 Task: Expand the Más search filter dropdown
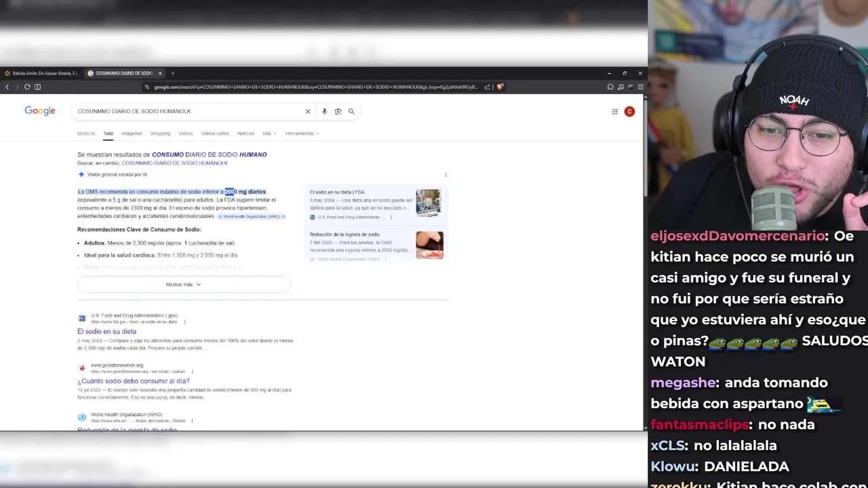click(269, 134)
